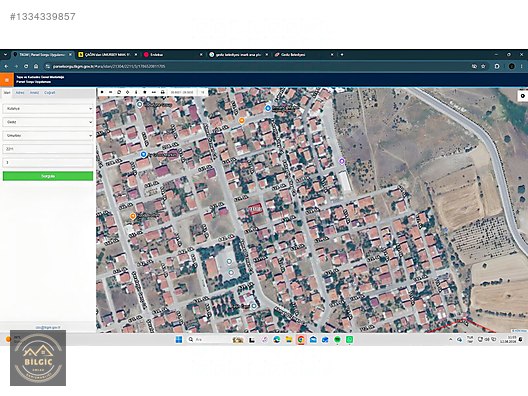The width and height of the screenshot is (528, 396).
Task: Open WhatsApp from the taskbar
Action: click(350, 339)
